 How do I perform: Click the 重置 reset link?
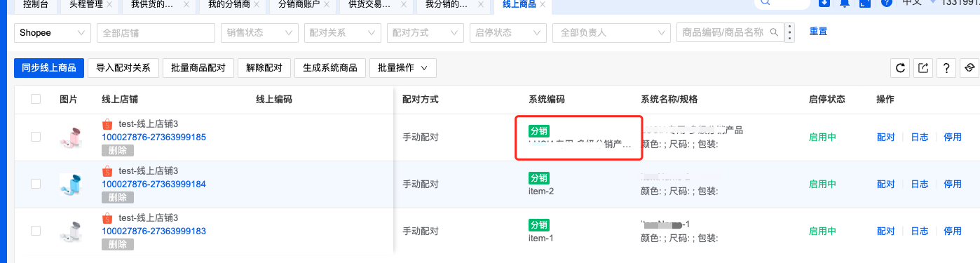[x=818, y=32]
